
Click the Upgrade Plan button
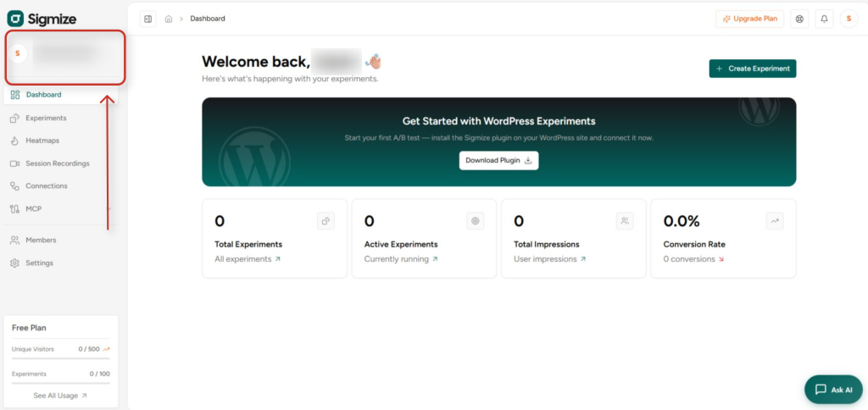(x=749, y=19)
